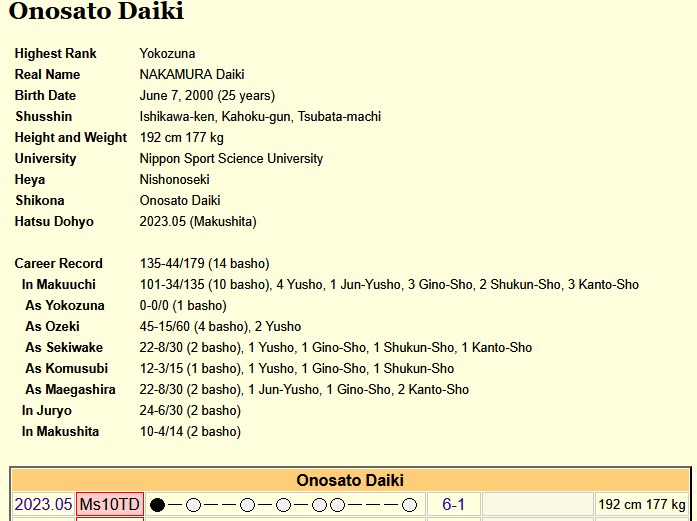The width and height of the screenshot is (697, 521).
Task: Click the Highest Rank label
Action: pyautogui.click(x=56, y=53)
